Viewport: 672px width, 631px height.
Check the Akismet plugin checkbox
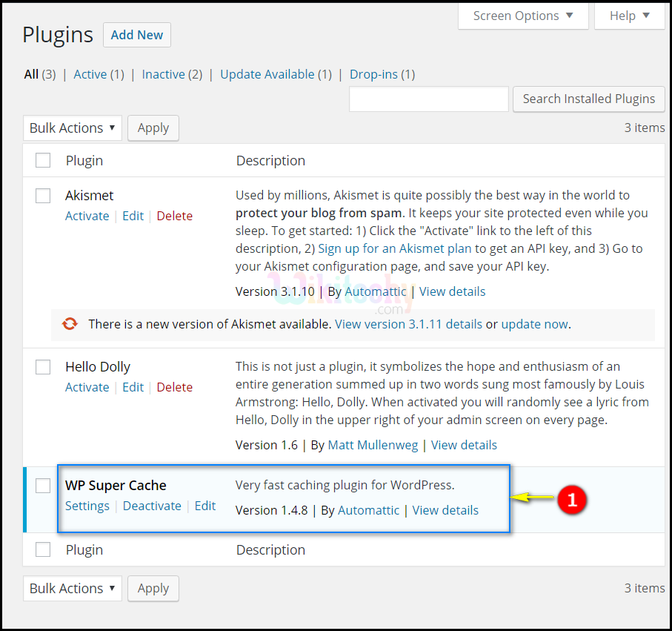[42, 196]
